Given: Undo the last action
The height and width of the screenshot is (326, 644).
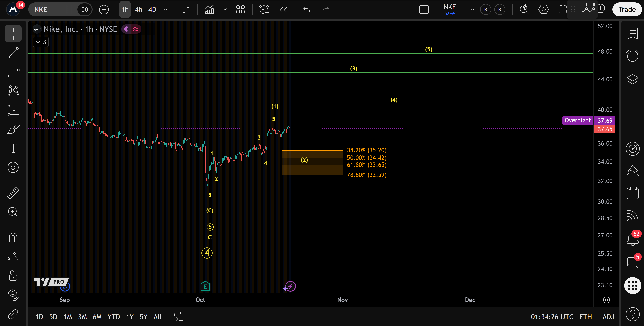Looking at the screenshot, I should 307,10.
